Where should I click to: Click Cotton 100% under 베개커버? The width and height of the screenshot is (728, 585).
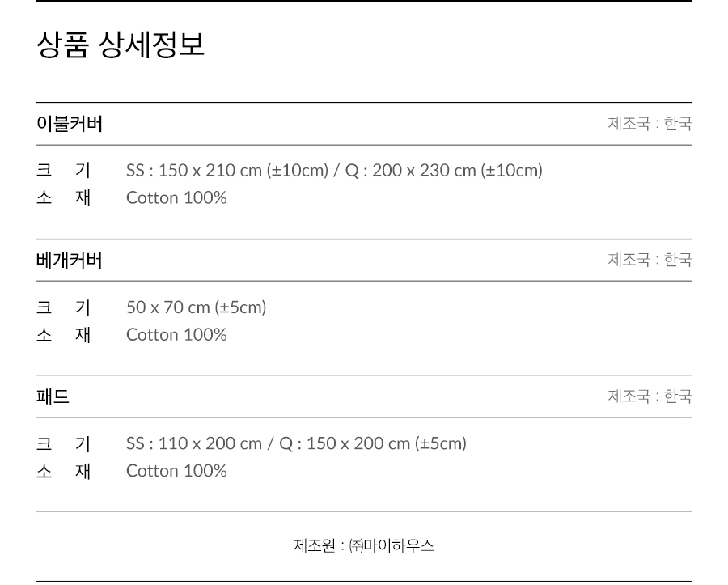pos(176,335)
